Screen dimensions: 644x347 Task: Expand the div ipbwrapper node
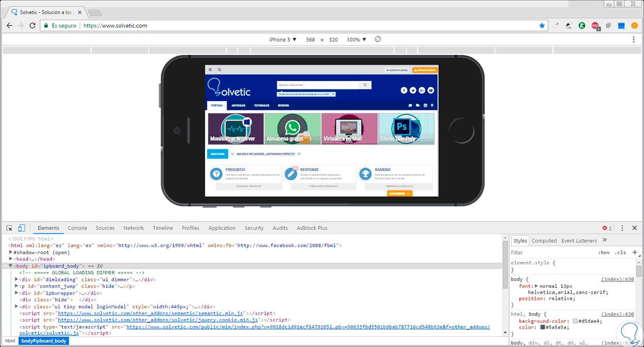point(17,293)
